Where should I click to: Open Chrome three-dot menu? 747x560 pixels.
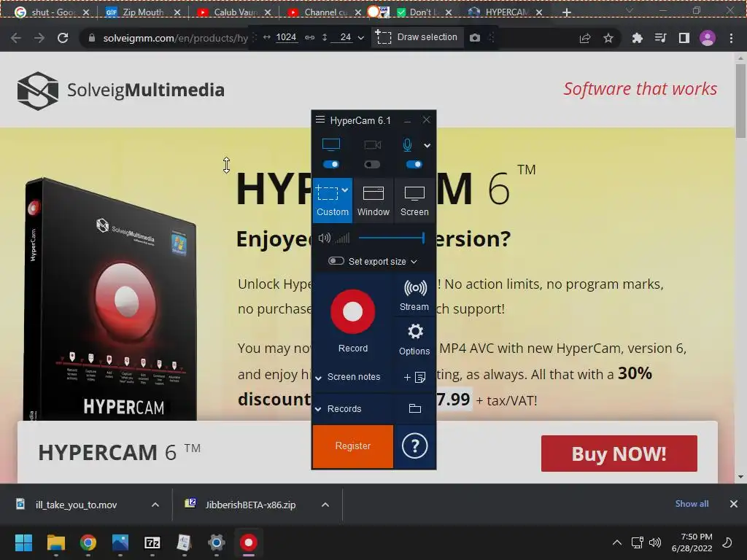pyautogui.click(x=731, y=38)
